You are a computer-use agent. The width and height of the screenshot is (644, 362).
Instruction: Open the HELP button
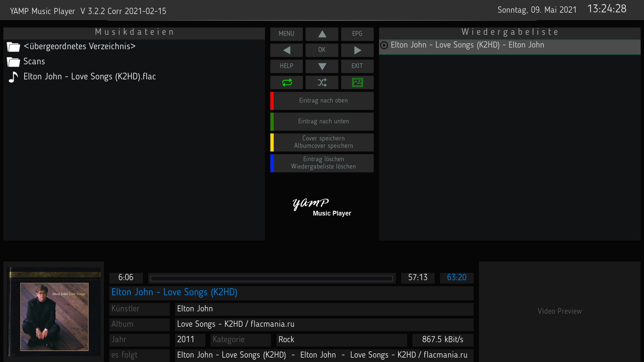pos(287,66)
